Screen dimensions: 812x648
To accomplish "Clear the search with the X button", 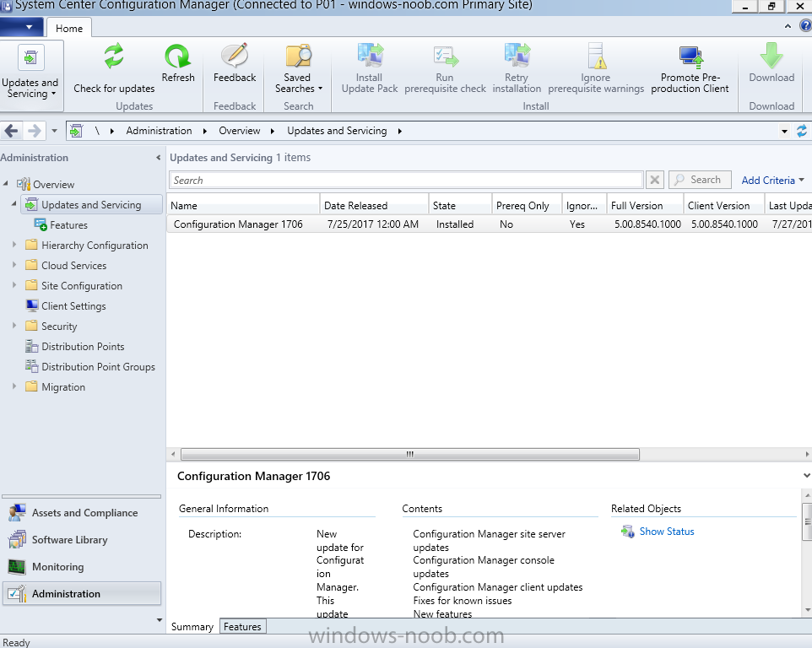I will 654,180.
